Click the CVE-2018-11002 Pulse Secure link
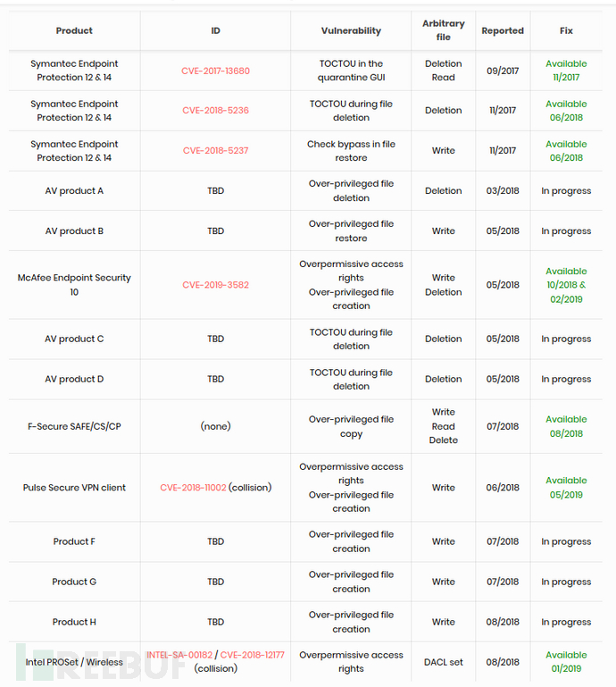The image size is (616, 687). [193, 488]
